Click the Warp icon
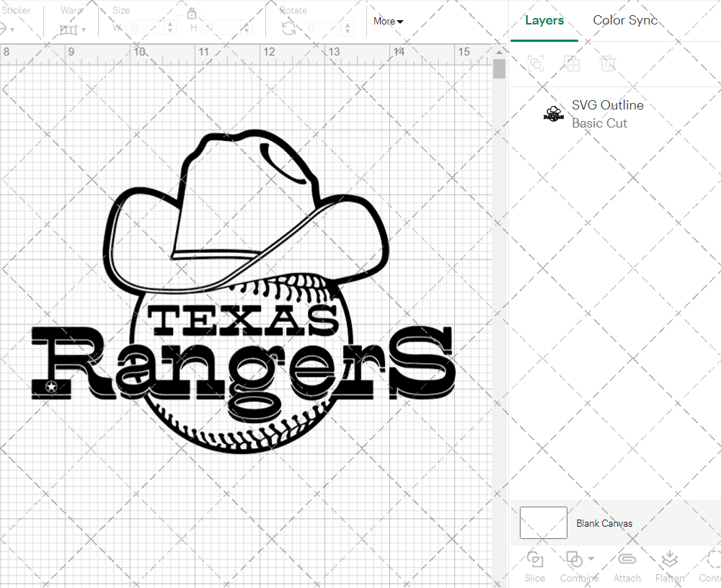 click(x=68, y=30)
